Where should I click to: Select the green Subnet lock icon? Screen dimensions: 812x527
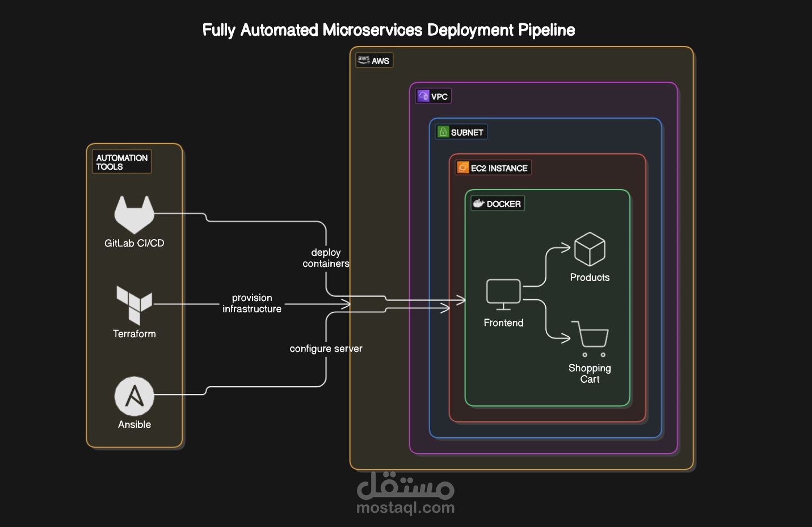coord(443,132)
